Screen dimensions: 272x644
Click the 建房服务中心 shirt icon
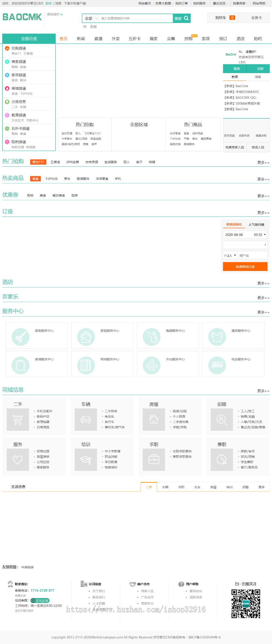[x=217, y=337]
